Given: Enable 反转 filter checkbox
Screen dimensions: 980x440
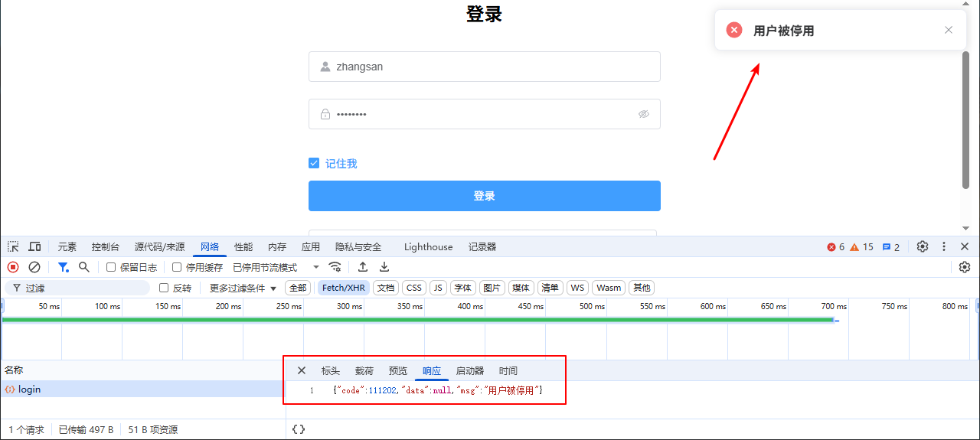Looking at the screenshot, I should pos(164,288).
